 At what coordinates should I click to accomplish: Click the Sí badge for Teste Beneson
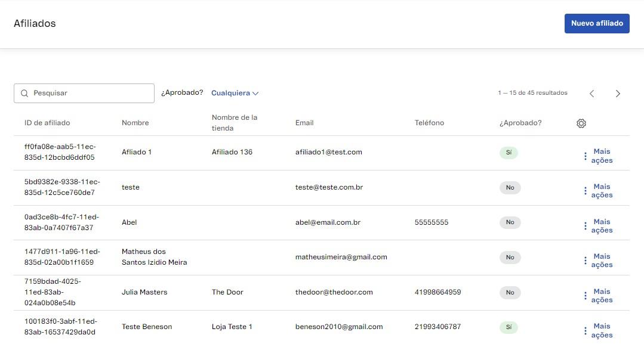(509, 327)
